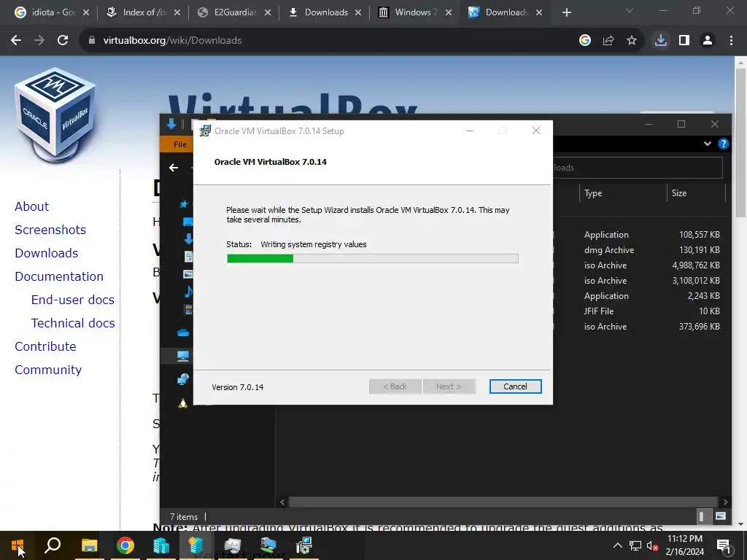
Task: Select iso Archive row sized 3,108,012 KB
Action: click(638, 281)
